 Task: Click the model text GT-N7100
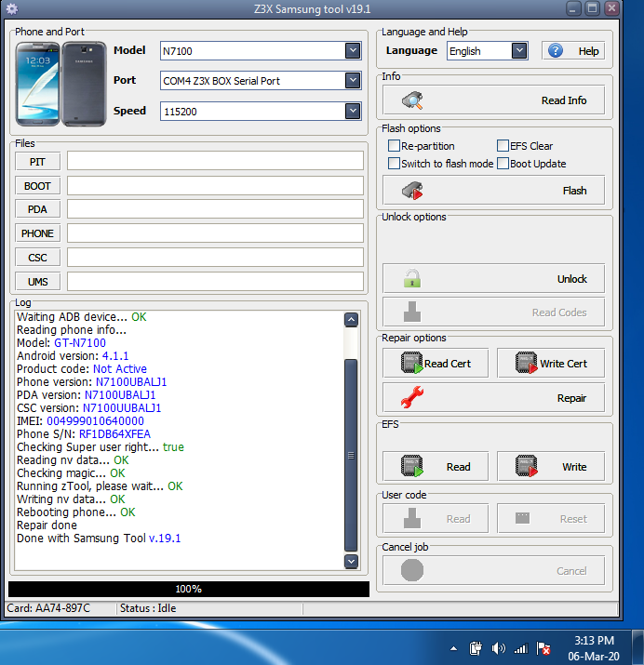[80, 342]
